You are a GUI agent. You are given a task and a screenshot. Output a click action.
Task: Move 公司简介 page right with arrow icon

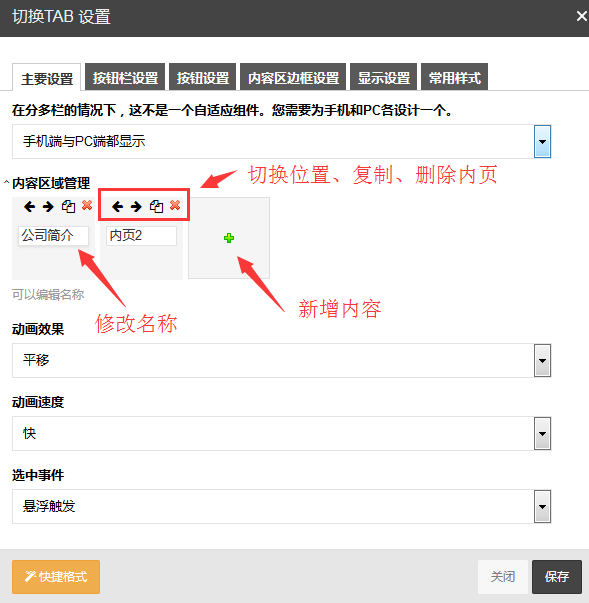tap(48, 207)
